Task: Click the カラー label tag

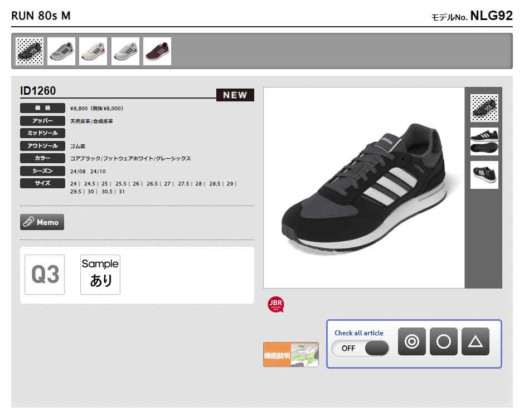Action: coord(42,158)
